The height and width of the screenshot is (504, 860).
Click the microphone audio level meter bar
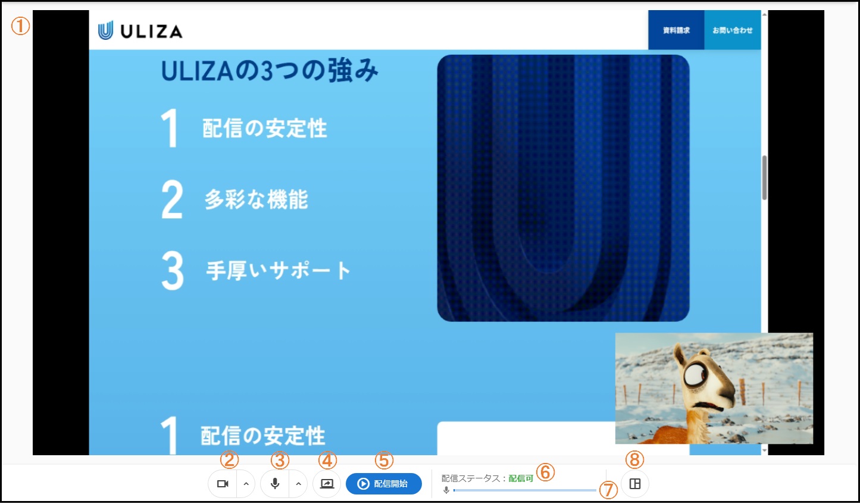pyautogui.click(x=524, y=490)
